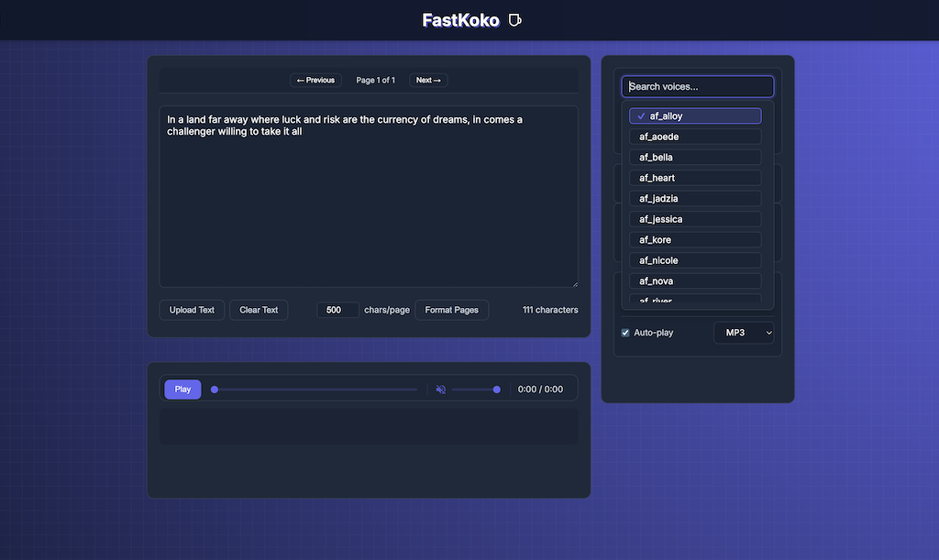Click the volume slider handle
This screenshot has width=939, height=560.
click(496, 390)
